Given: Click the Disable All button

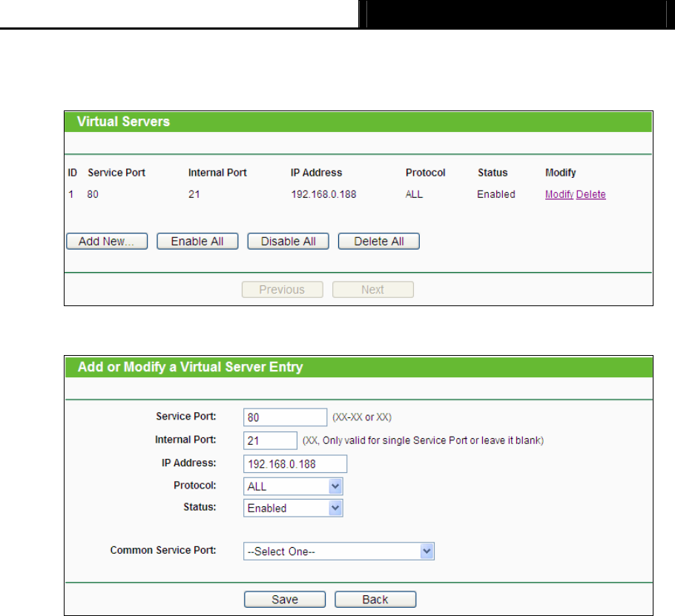Looking at the screenshot, I should tap(288, 242).
